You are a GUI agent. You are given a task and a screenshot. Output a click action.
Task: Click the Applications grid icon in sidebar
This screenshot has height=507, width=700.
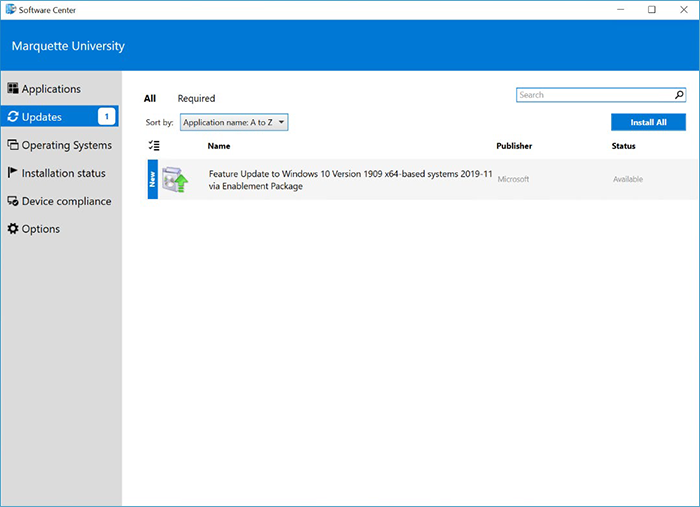pos(13,89)
